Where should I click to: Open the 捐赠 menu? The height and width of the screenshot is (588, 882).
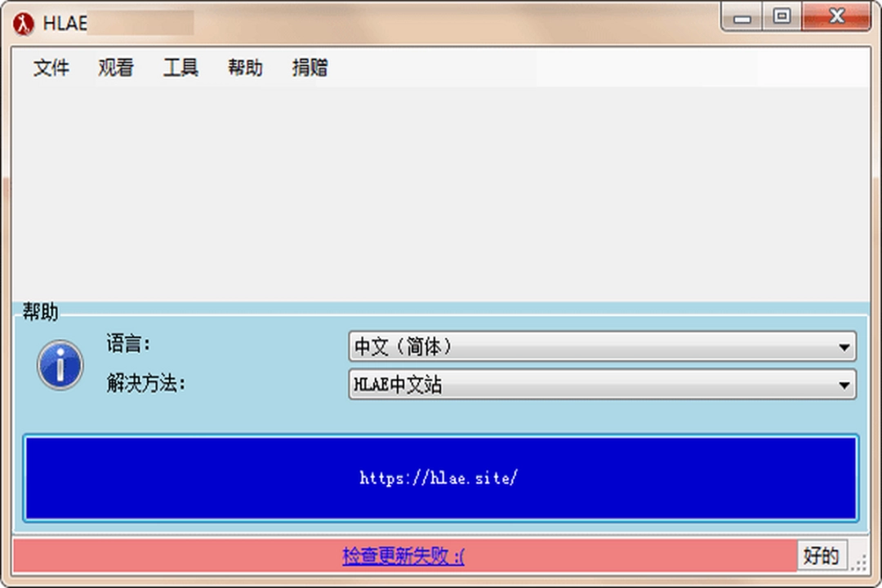click(x=310, y=68)
